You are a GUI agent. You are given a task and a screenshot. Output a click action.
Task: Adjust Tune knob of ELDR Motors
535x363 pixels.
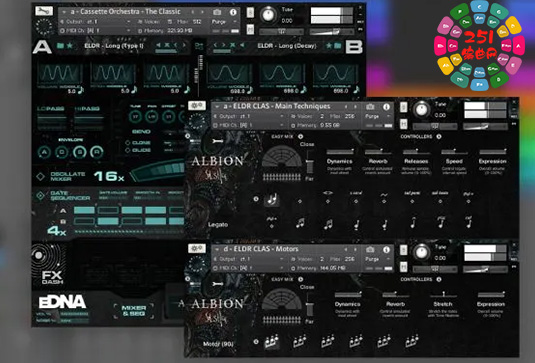coord(422,252)
